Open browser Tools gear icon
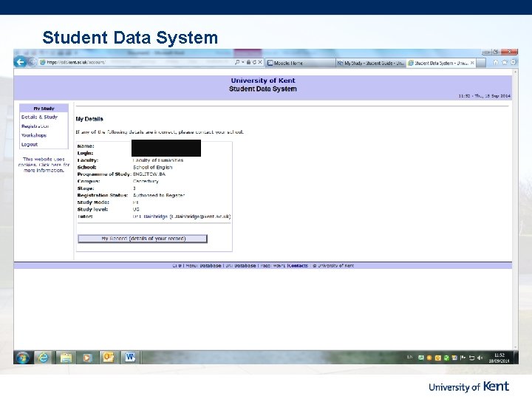The image size is (532, 399). pyautogui.click(x=513, y=62)
